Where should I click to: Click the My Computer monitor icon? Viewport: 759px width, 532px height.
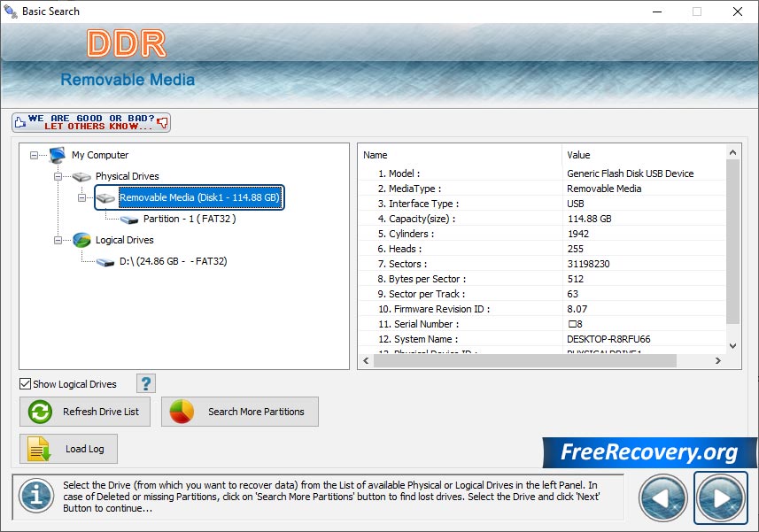(x=57, y=155)
